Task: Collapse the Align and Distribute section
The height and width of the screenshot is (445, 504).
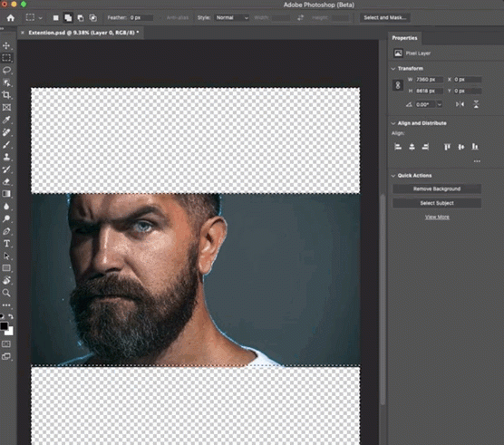Action: [393, 123]
